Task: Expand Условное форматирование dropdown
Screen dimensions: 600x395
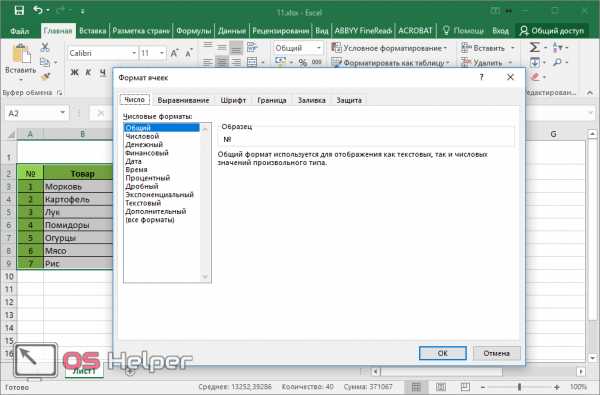Action: click(445, 48)
